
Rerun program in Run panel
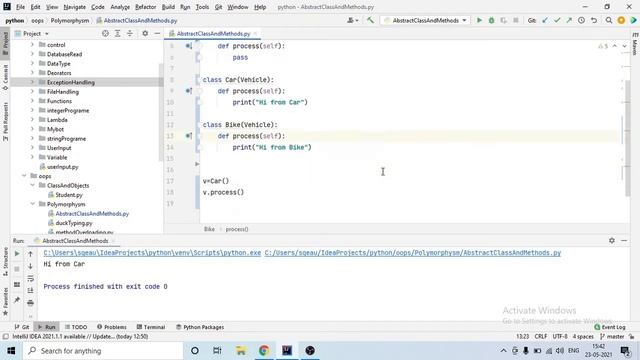pos(17,254)
